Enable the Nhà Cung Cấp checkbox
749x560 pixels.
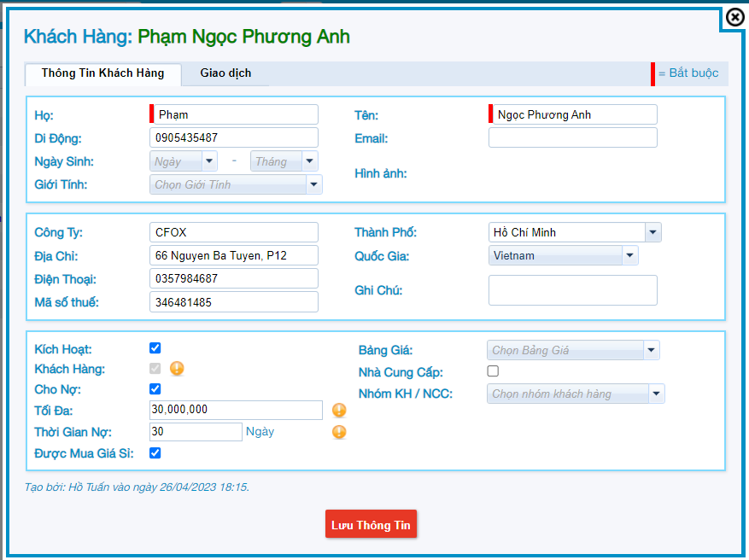point(493,371)
